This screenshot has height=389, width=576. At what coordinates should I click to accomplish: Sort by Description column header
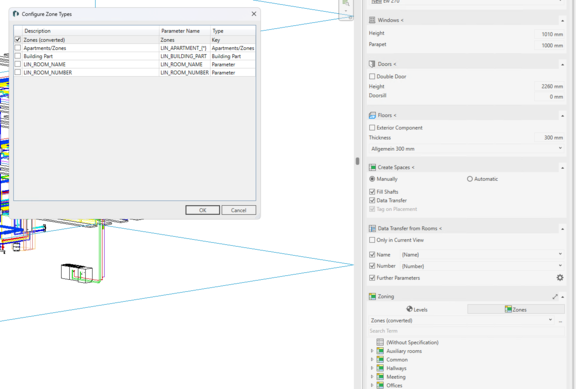click(x=91, y=31)
